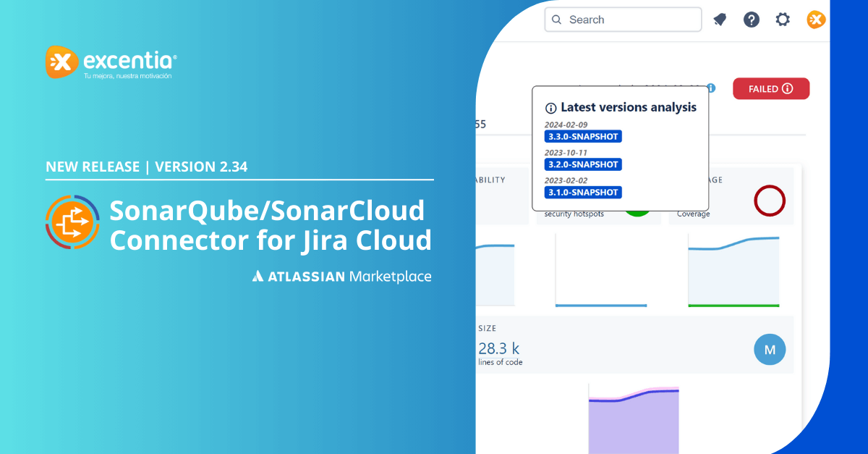Open the help question mark icon
The width and height of the screenshot is (868, 454).
752,20
